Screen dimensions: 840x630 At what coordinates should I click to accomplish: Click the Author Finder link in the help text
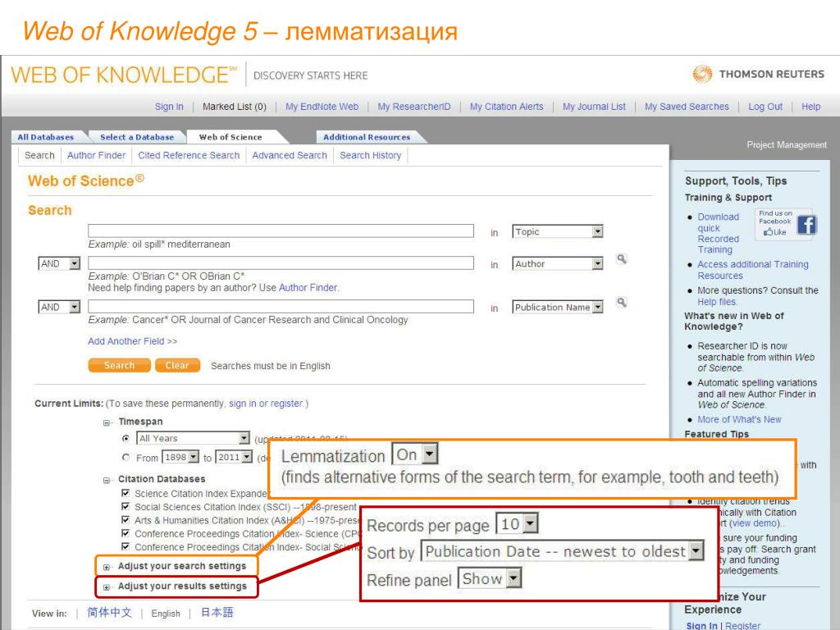pos(308,288)
